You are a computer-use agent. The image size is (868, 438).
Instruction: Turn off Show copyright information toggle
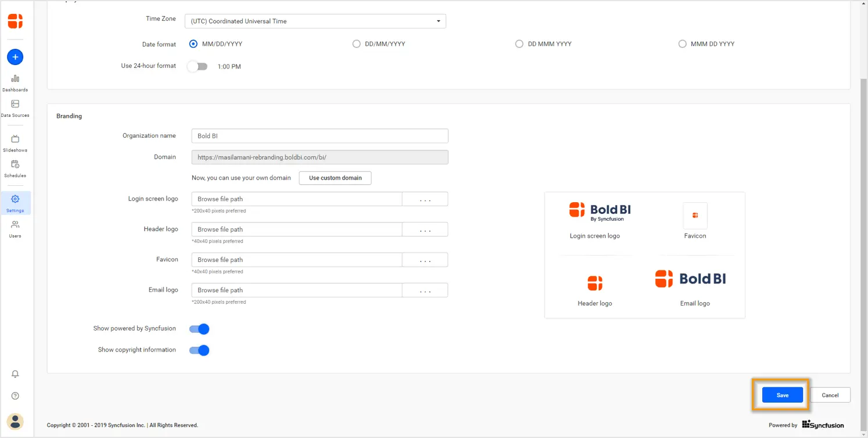(x=199, y=350)
